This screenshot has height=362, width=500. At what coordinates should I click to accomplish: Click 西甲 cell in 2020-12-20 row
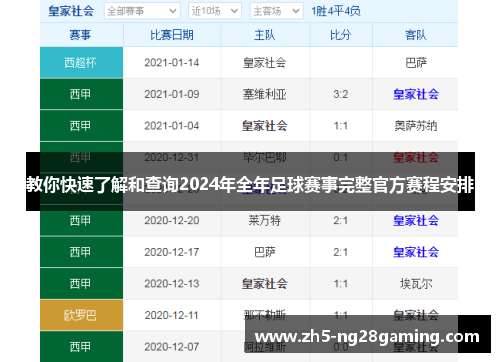(x=81, y=221)
